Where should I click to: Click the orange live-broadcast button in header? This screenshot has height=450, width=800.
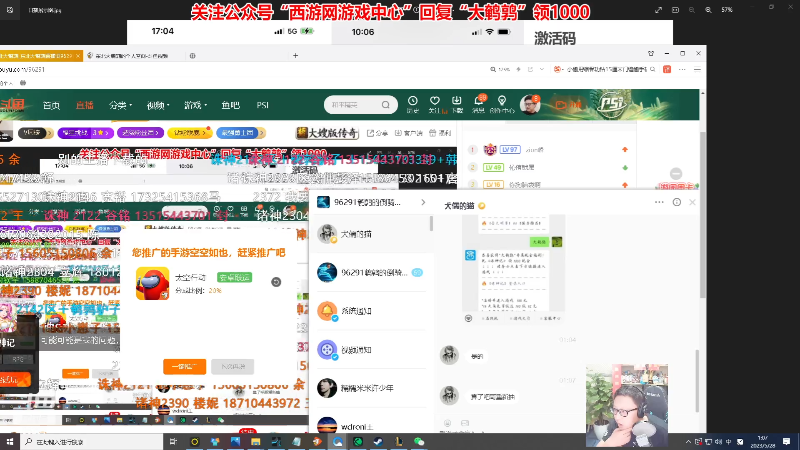tap(568, 105)
